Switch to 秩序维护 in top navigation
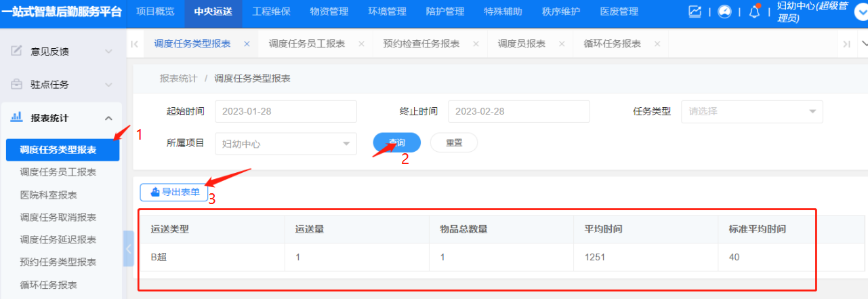This screenshot has height=299, width=868. click(561, 12)
